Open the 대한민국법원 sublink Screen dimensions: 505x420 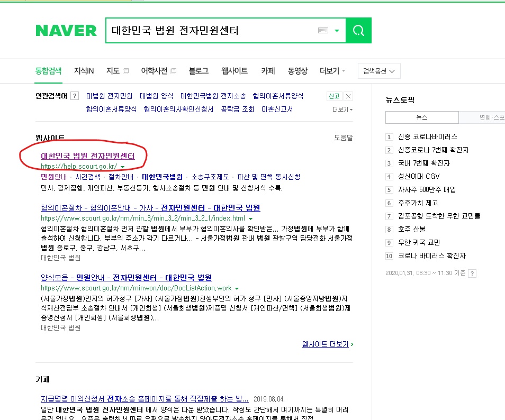point(163,177)
